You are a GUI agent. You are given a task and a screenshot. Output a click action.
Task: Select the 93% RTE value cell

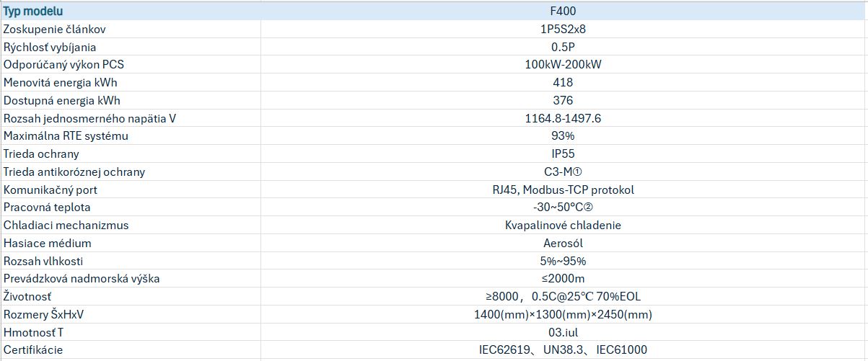pos(563,136)
